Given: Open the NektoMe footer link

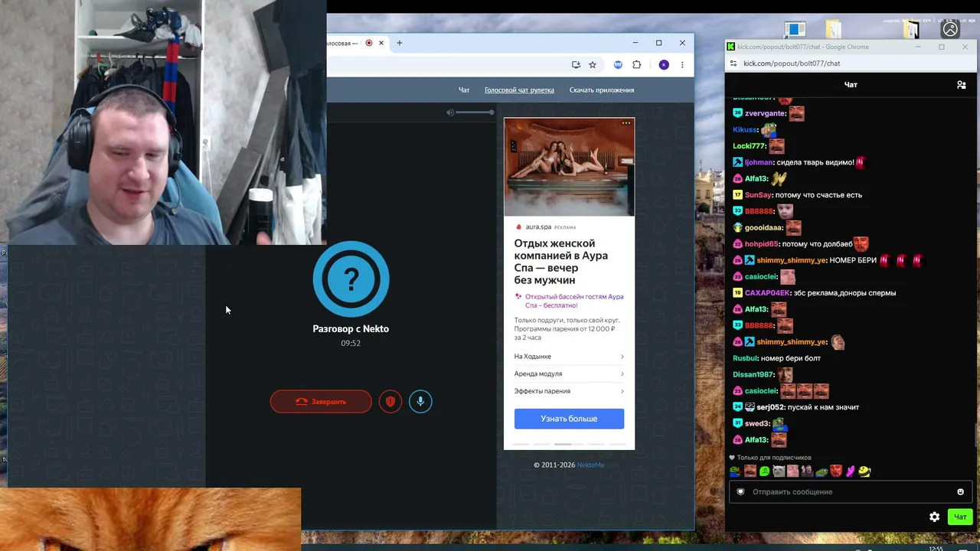Looking at the screenshot, I should click(x=590, y=465).
